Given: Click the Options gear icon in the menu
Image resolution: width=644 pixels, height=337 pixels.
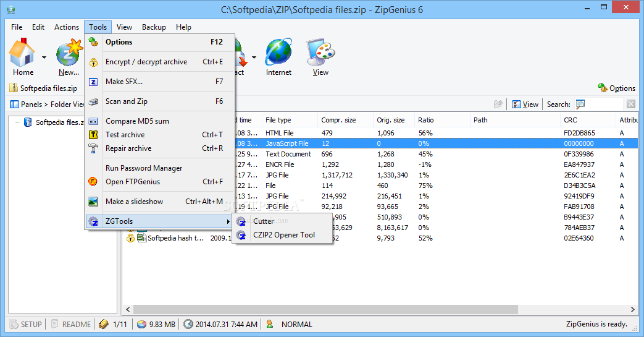Looking at the screenshot, I should point(93,41).
